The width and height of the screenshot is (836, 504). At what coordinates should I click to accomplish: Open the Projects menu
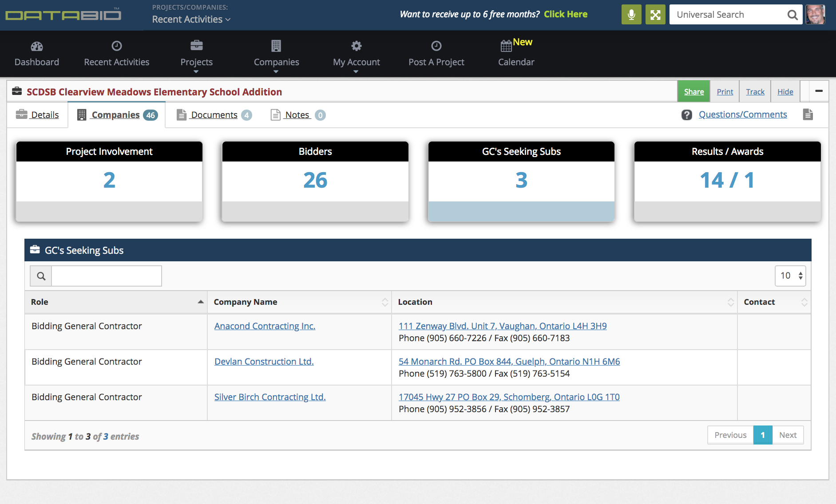pyautogui.click(x=197, y=55)
